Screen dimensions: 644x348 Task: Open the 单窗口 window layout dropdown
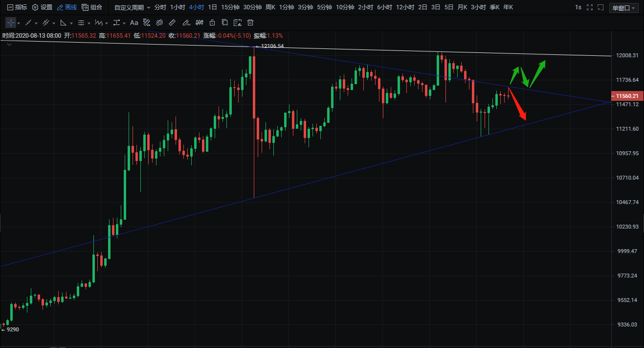[624, 8]
